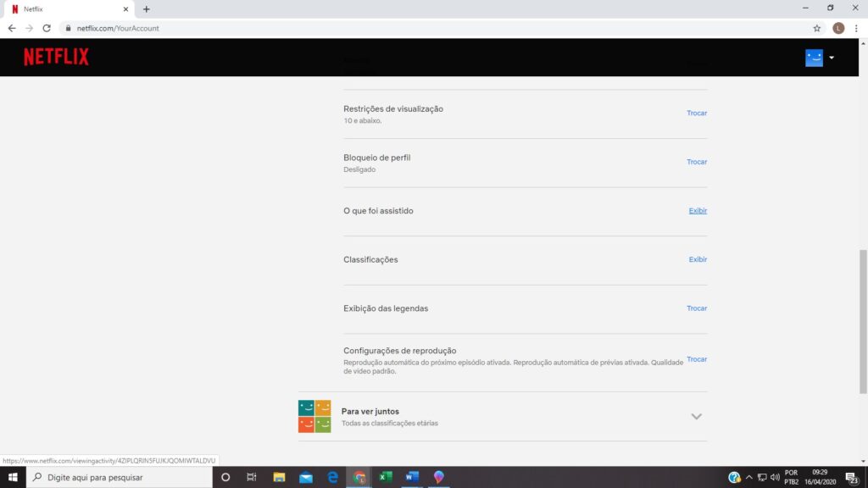Reload the Netflix page
This screenshot has width=868, height=488.
coord(47,28)
